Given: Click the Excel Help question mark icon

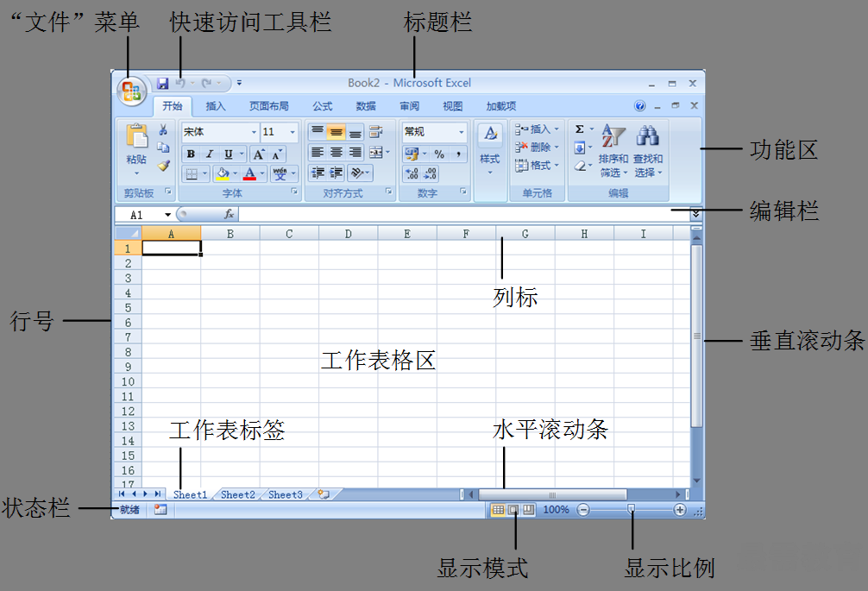Looking at the screenshot, I should point(639,106).
